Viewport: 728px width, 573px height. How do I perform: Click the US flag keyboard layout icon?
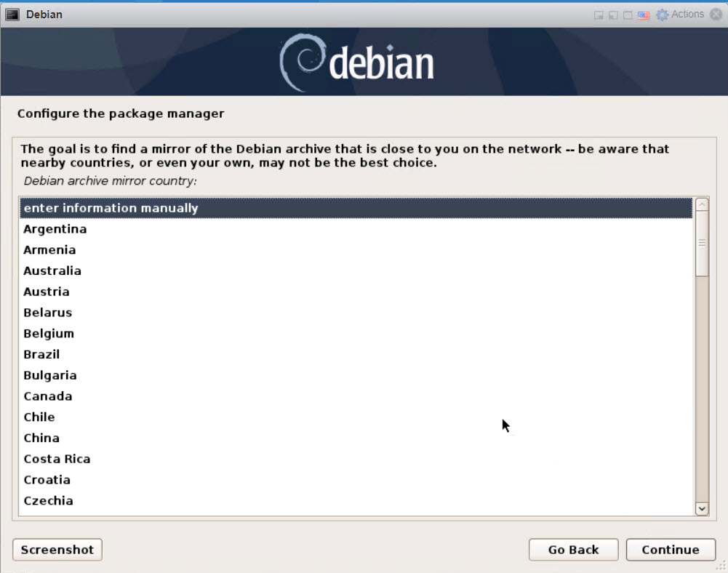tap(644, 15)
